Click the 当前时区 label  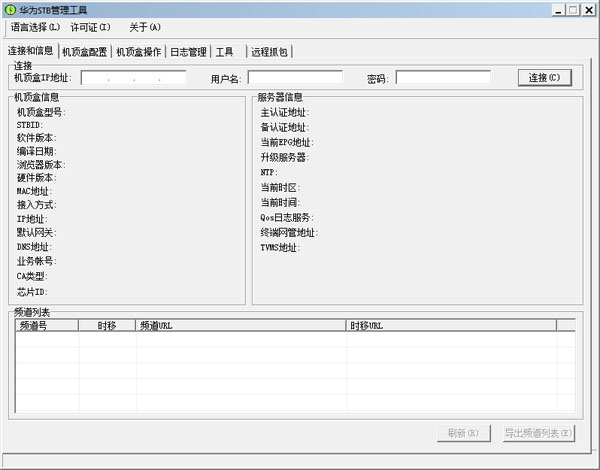[280, 188]
